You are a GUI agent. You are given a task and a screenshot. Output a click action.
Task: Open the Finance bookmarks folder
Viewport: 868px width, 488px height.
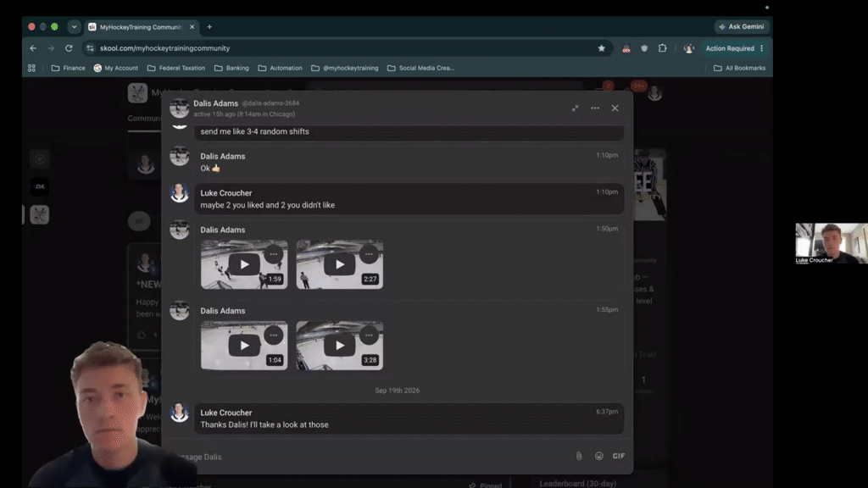[x=68, y=68]
